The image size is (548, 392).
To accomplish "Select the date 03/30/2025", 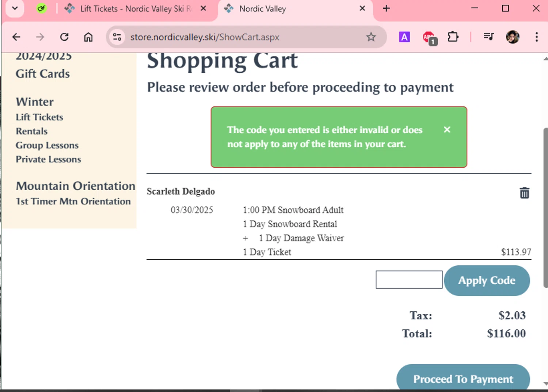I will click(192, 210).
